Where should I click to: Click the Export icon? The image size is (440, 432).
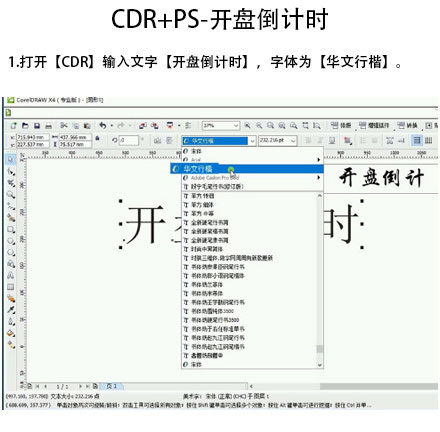click(154, 126)
